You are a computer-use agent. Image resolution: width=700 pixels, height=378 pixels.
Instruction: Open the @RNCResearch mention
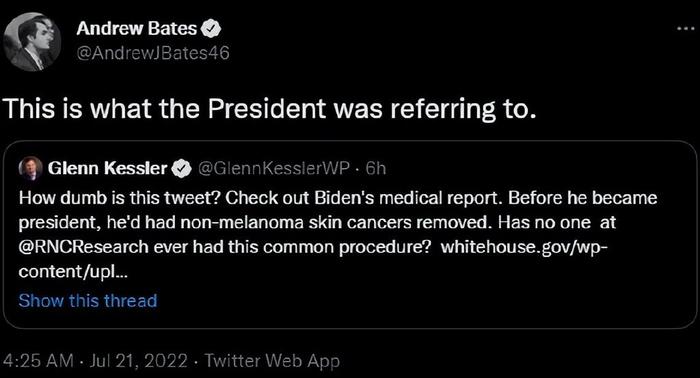click(83, 247)
